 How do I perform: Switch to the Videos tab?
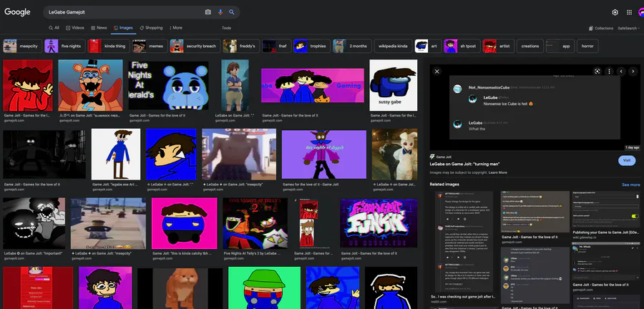coord(75,28)
